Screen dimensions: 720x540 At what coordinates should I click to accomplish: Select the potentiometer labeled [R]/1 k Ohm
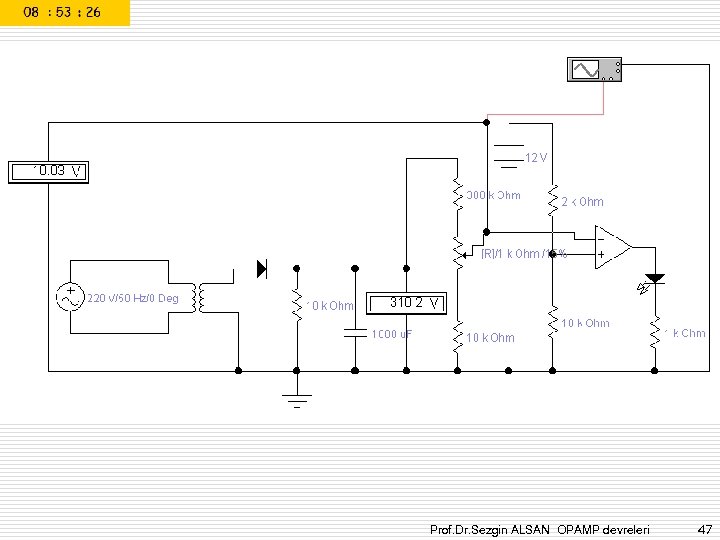coord(459,253)
